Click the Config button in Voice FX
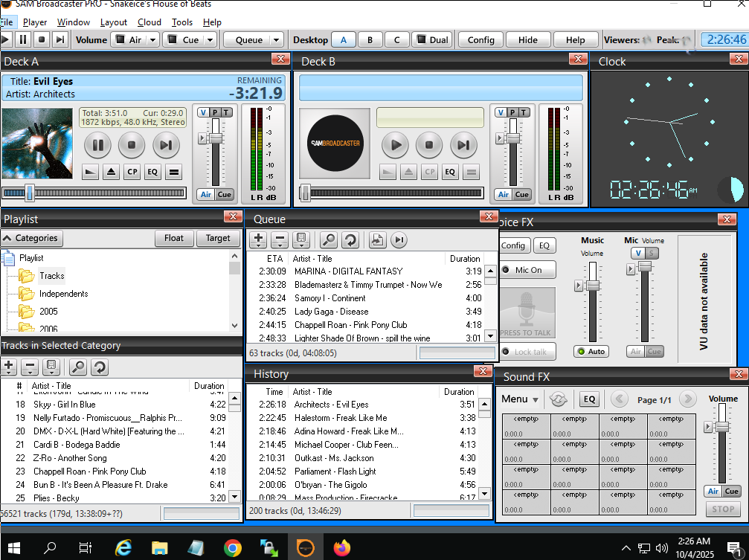Screen dimensions: 749x560 (x=513, y=245)
